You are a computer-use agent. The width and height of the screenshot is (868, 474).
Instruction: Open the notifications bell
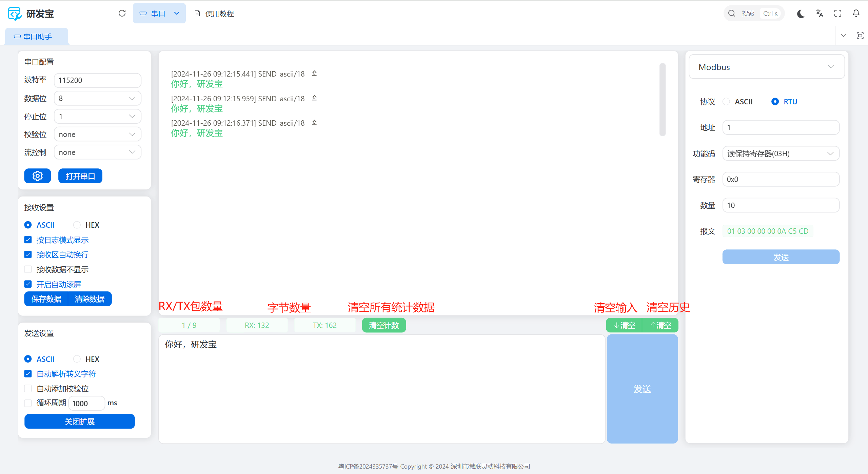(x=856, y=14)
